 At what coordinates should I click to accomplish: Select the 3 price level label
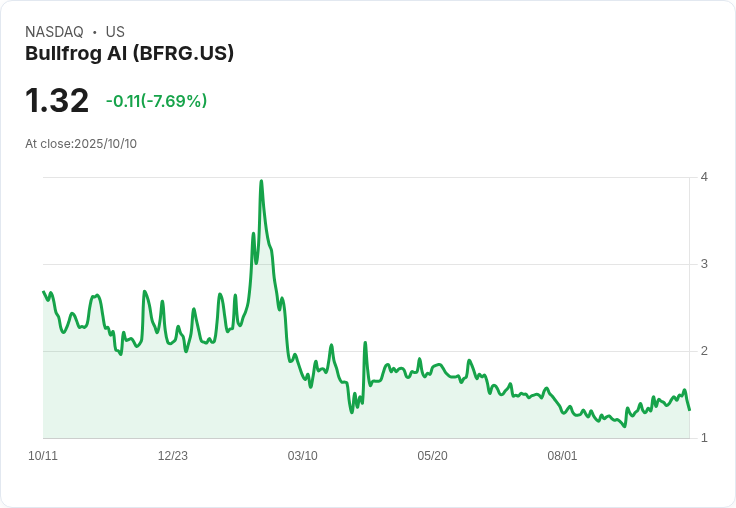[704, 264]
